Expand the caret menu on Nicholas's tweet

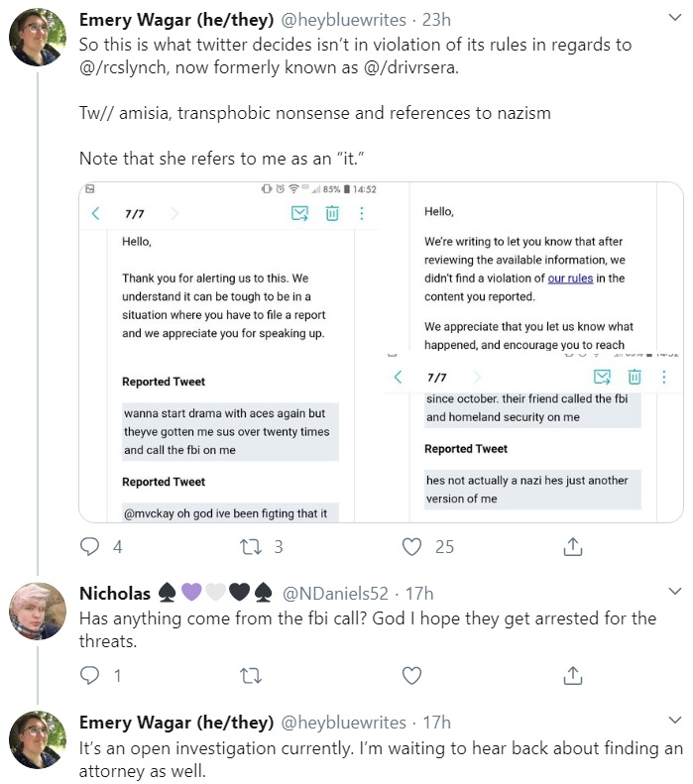pyautogui.click(x=675, y=592)
